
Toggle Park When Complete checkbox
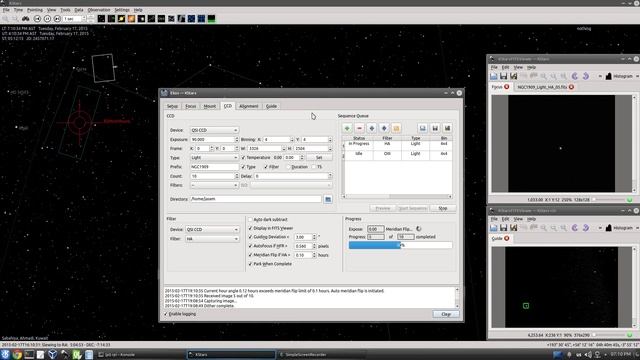pos(250,264)
